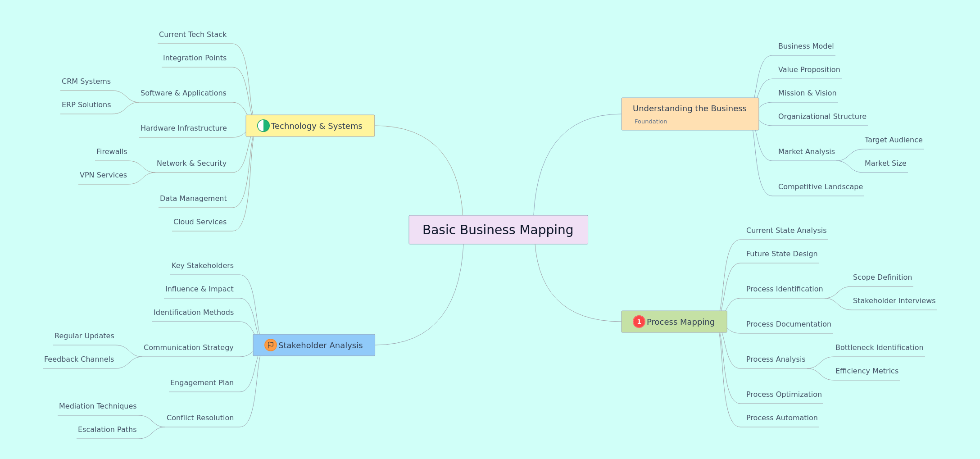This screenshot has height=459, width=980.
Task: Select the Communication Strategy topic
Action: pyautogui.click(x=188, y=348)
